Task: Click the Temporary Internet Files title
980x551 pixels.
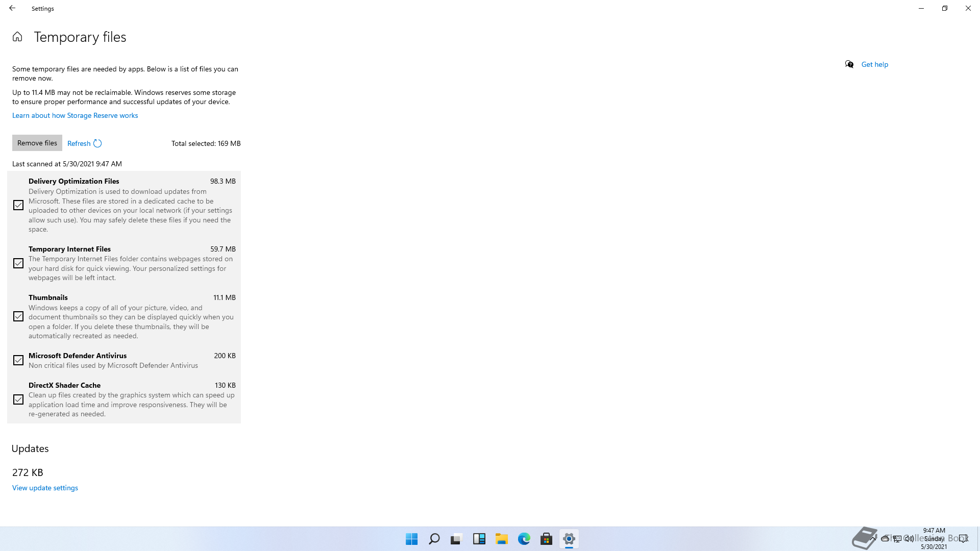Action: [69, 249]
